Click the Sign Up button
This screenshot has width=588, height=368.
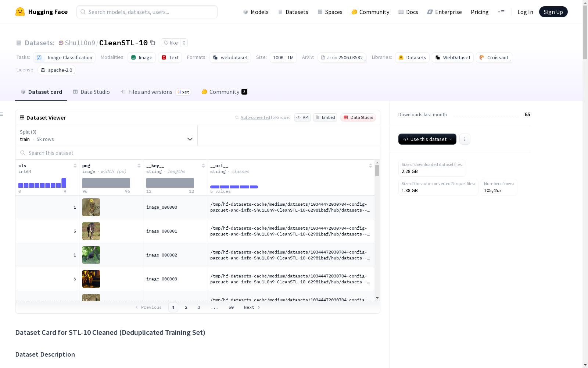click(x=553, y=12)
